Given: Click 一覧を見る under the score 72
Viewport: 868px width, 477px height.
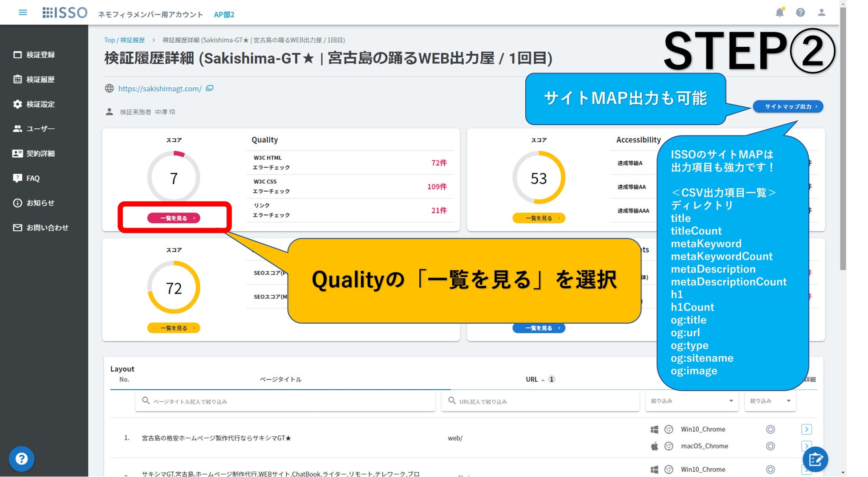Looking at the screenshot, I should point(174,328).
